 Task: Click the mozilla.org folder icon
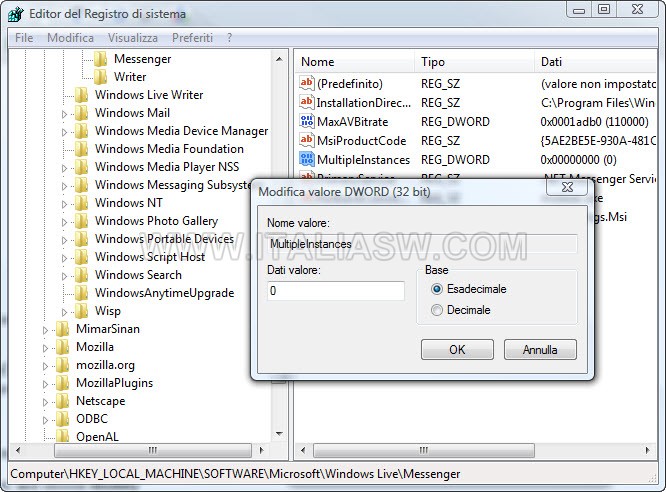[x=62, y=365]
